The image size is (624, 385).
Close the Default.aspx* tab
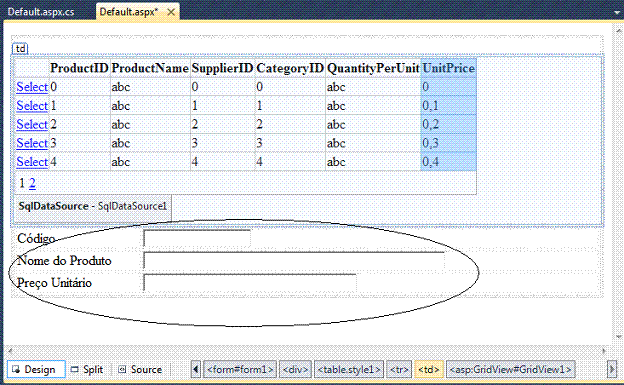coord(171,12)
